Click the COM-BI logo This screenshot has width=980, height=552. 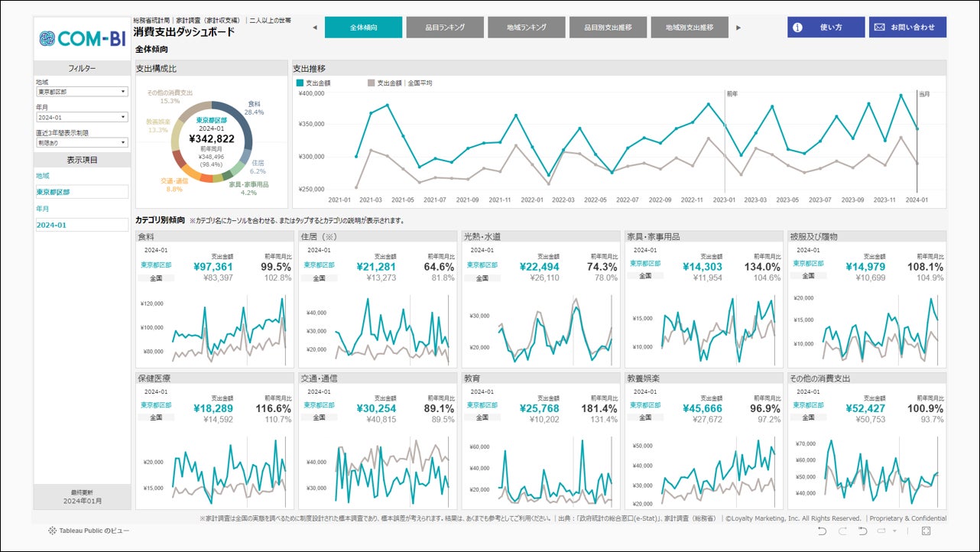[x=82, y=38]
